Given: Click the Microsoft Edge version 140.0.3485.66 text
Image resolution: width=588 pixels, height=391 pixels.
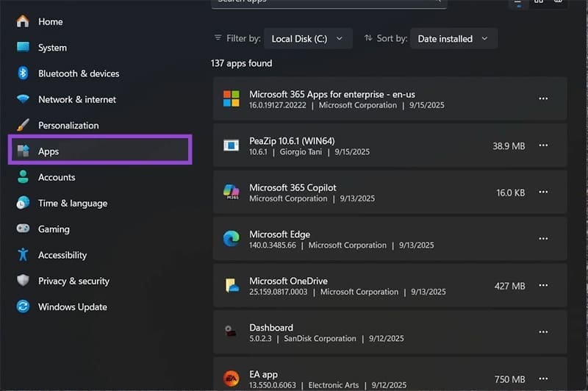Looking at the screenshot, I should click(x=273, y=245).
